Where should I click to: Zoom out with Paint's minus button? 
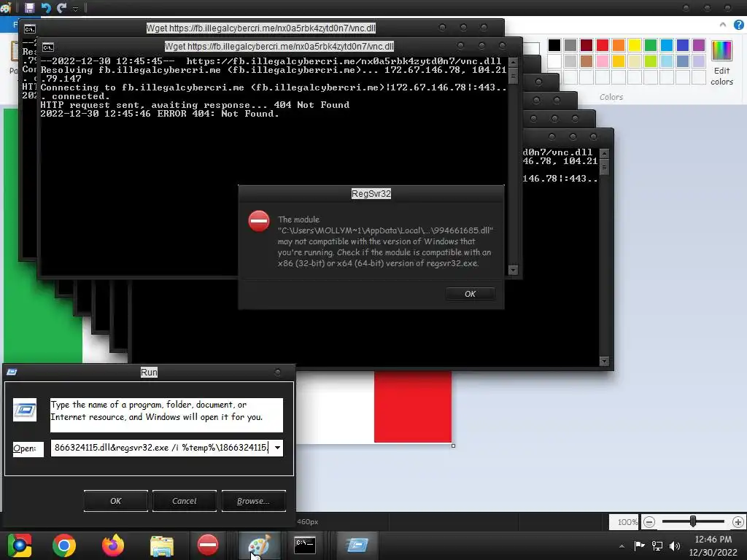[649, 522]
